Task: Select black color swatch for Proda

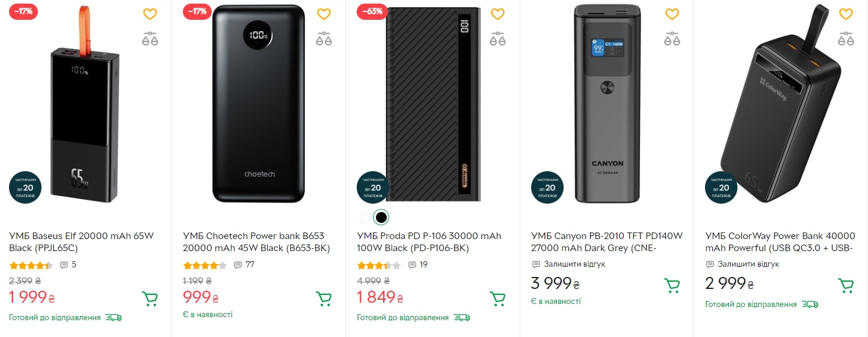Action: [381, 217]
